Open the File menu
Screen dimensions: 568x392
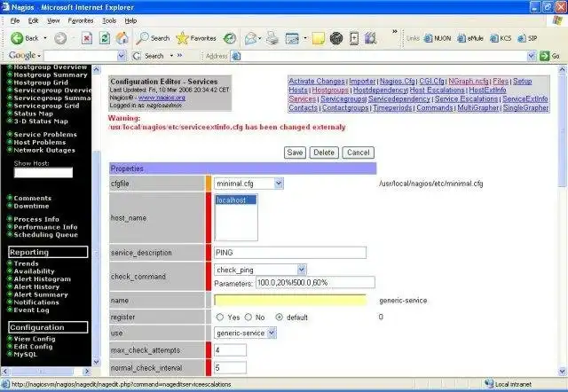pyautogui.click(x=15, y=20)
